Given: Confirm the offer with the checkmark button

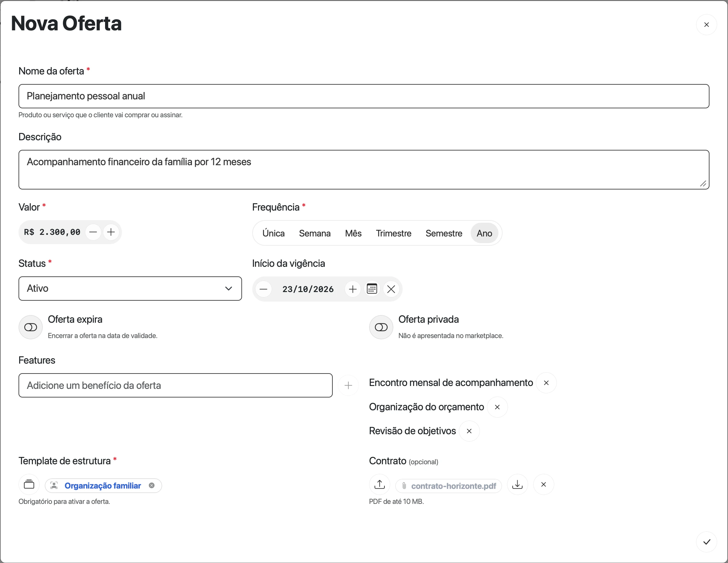Looking at the screenshot, I should click(706, 542).
